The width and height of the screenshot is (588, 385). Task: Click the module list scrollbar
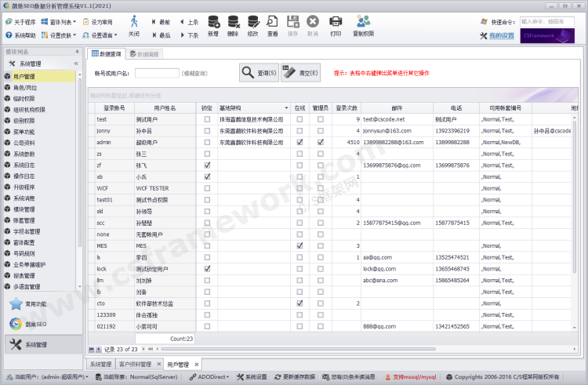(79, 162)
